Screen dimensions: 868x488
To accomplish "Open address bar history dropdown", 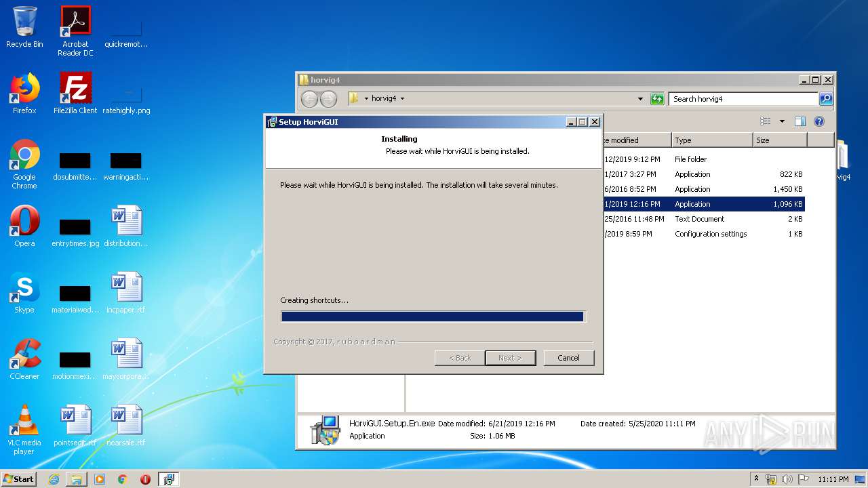I will point(640,99).
